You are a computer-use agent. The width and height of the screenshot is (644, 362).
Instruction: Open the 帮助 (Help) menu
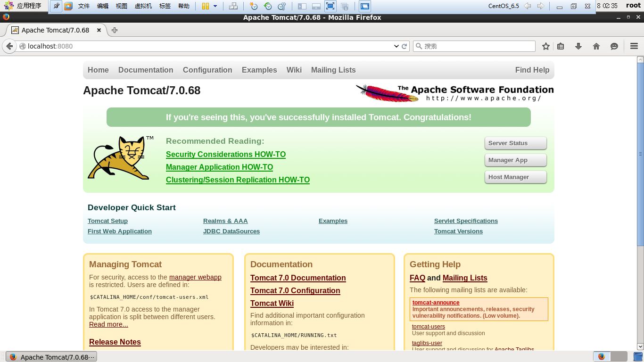184,6
